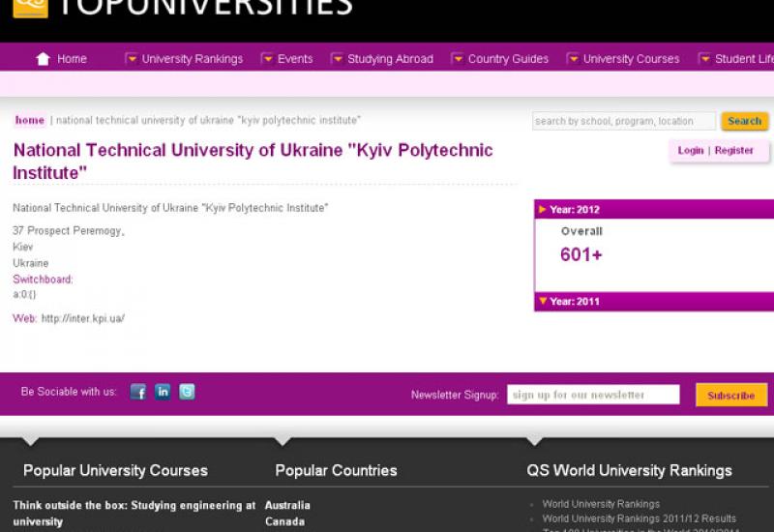Click the yellow Search button
The image size is (774, 532).
pos(745,121)
